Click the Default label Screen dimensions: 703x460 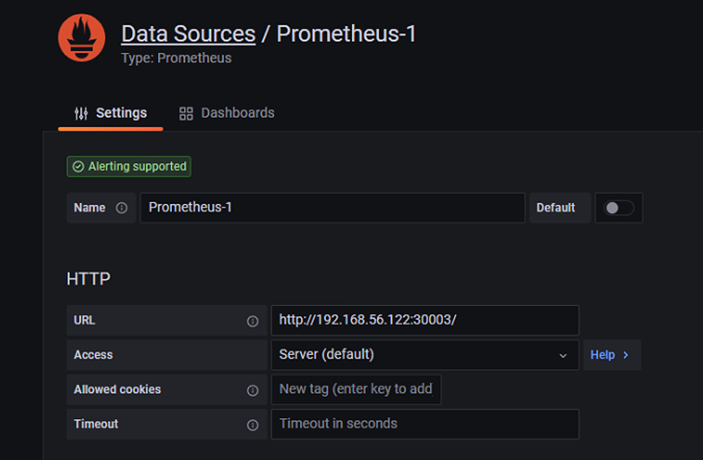(555, 208)
